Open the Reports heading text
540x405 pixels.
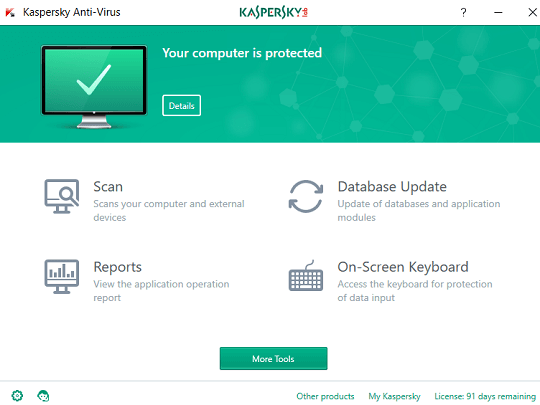coord(117,267)
